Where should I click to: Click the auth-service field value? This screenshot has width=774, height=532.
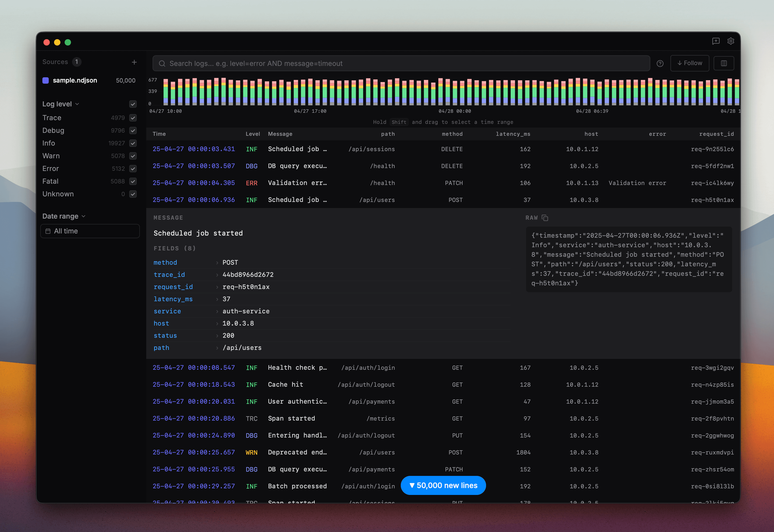pyautogui.click(x=246, y=311)
